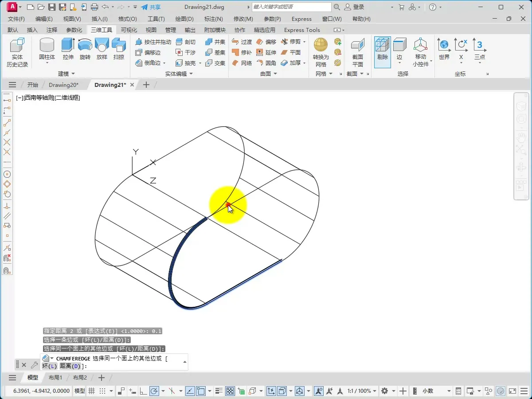Screen dimensions: 532x399
Task: Open the 绘图(D) menu
Action: click(184, 19)
